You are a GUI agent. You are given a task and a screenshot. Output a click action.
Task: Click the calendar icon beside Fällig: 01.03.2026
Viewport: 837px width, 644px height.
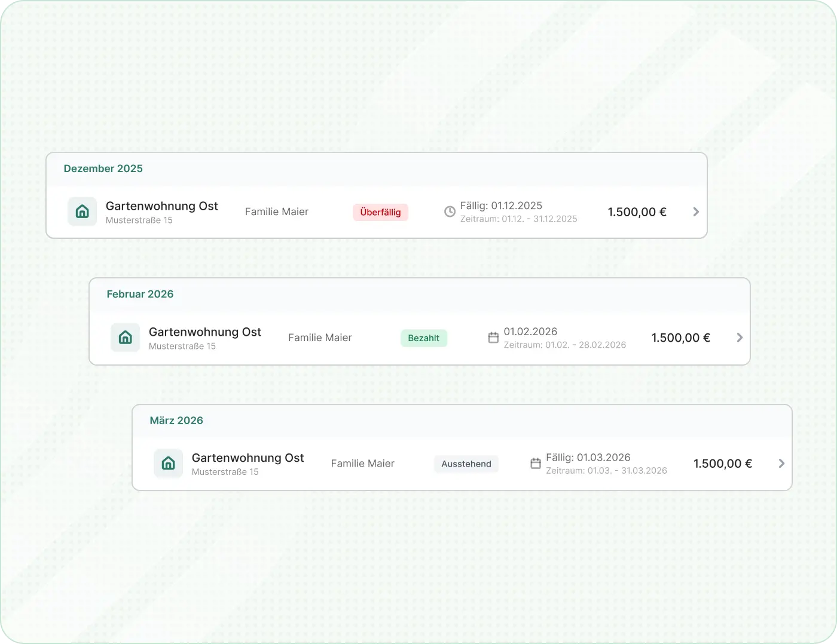(x=536, y=464)
